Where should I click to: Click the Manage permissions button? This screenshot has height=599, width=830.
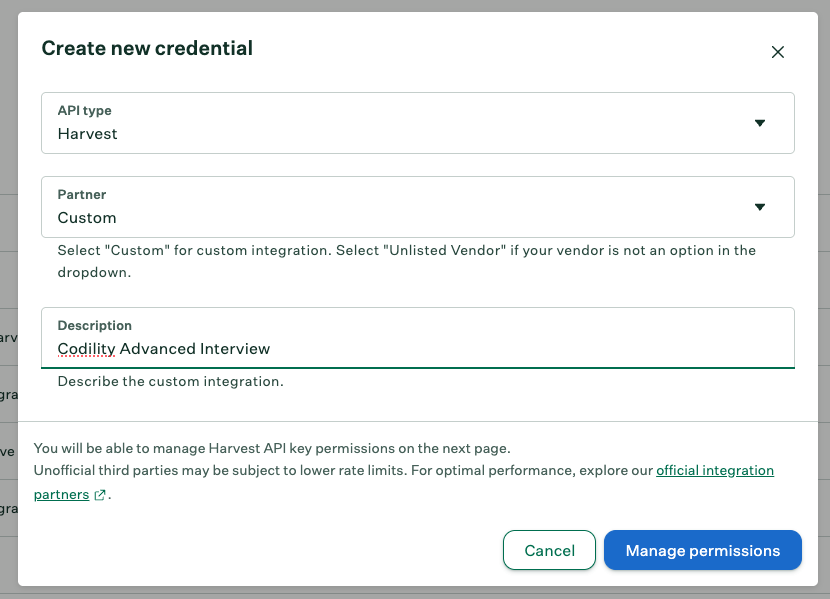tap(702, 550)
